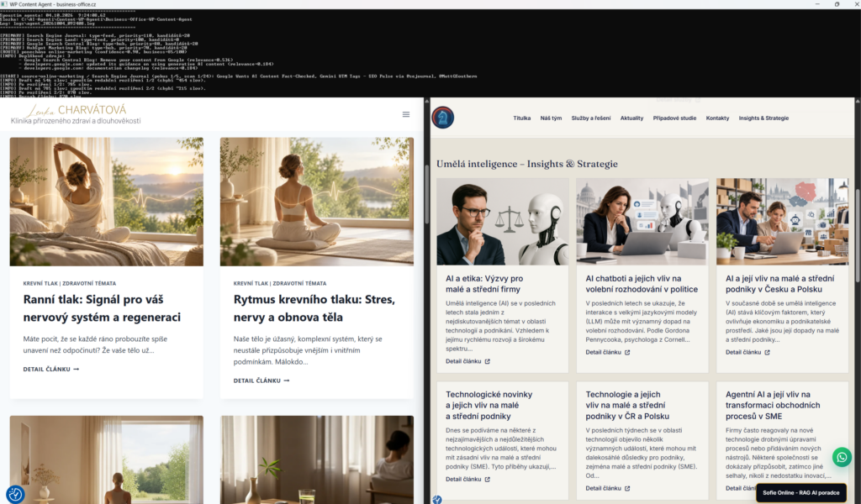Open the woman stretching in bed thumbnail
Image resolution: width=861 pixels, height=504 pixels.
(x=107, y=202)
